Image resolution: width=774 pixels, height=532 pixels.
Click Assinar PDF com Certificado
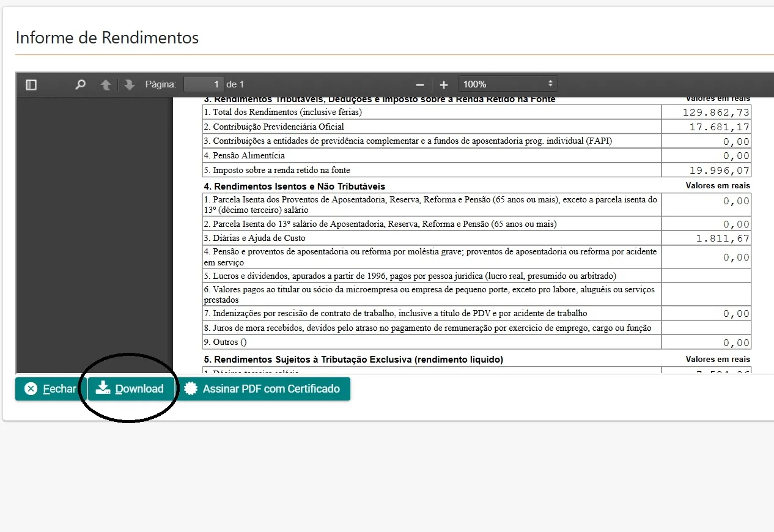(x=265, y=388)
